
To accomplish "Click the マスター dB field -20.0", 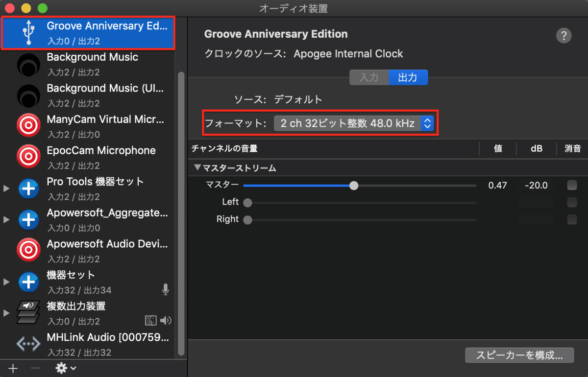I will pyautogui.click(x=536, y=186).
